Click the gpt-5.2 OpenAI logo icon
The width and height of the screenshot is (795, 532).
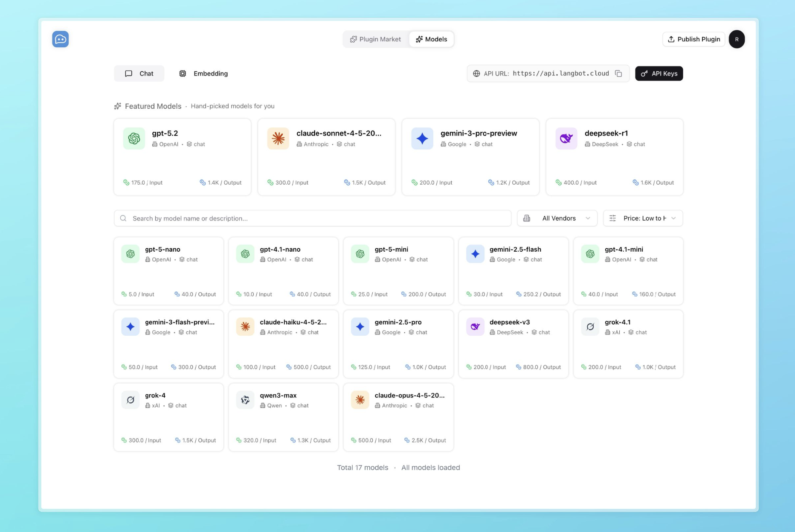click(134, 138)
